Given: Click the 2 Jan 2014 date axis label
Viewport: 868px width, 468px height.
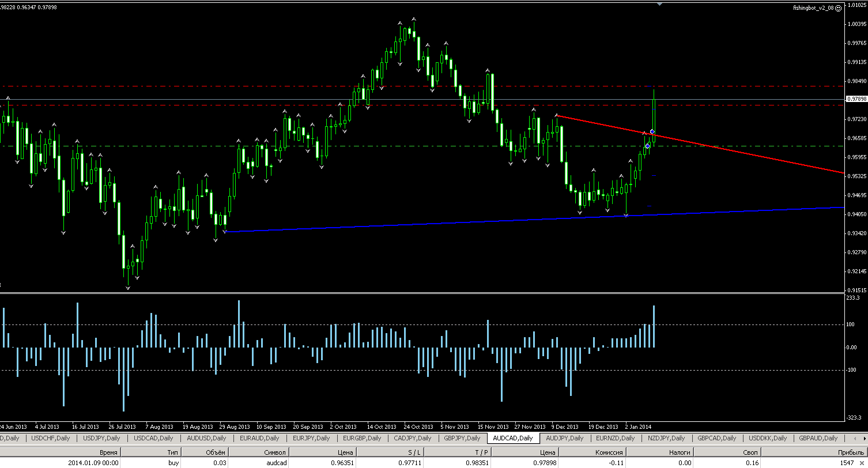Looking at the screenshot, I should (638, 427).
